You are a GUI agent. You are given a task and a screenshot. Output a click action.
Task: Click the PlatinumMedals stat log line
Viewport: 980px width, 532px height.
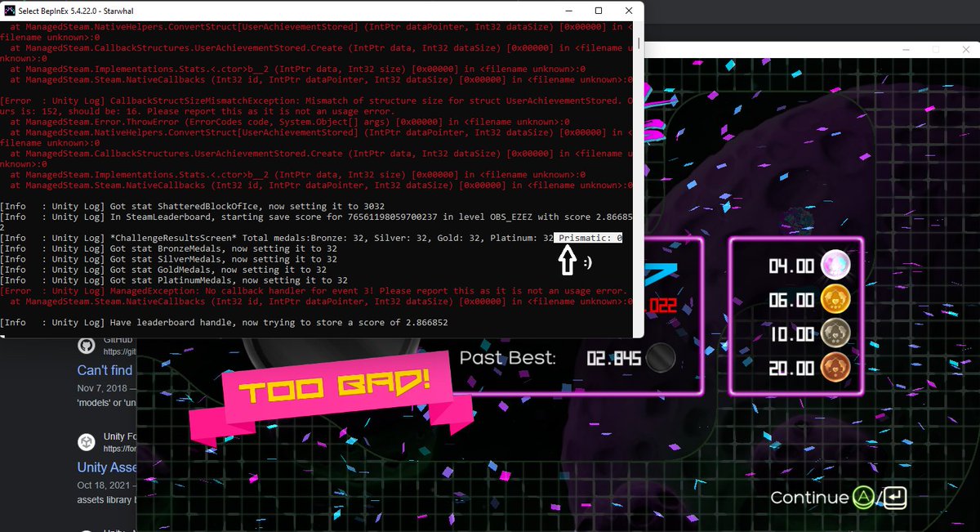tap(174, 280)
